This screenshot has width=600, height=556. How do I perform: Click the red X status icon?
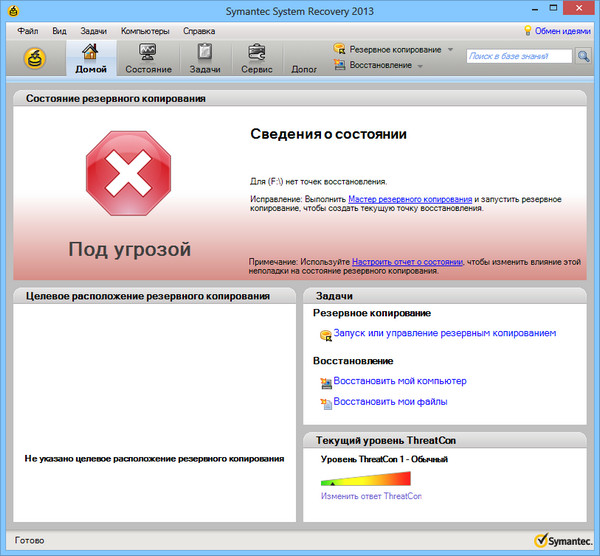pyautogui.click(x=128, y=173)
